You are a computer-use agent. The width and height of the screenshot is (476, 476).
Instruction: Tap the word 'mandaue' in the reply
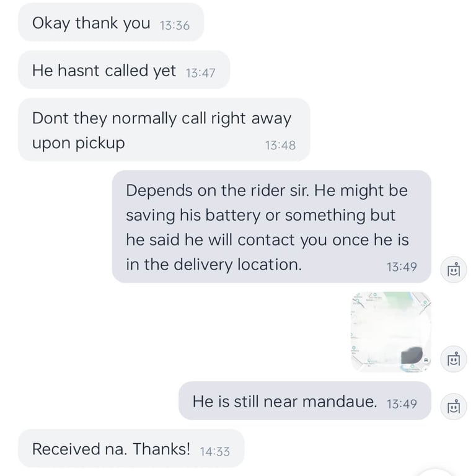point(340,402)
